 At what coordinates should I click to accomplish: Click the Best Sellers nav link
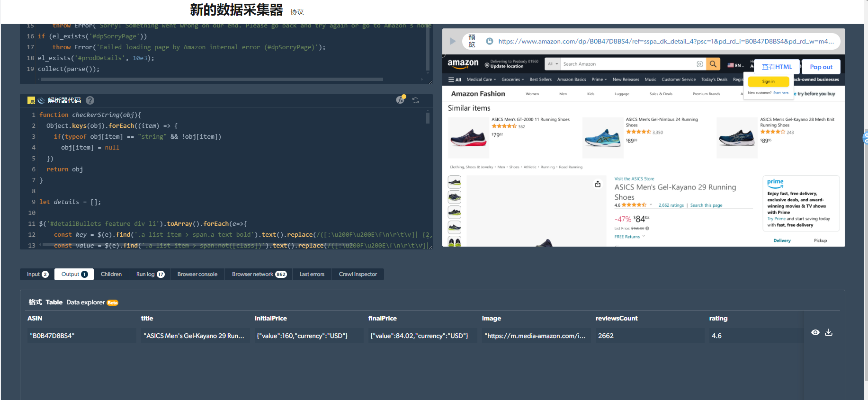tap(540, 80)
